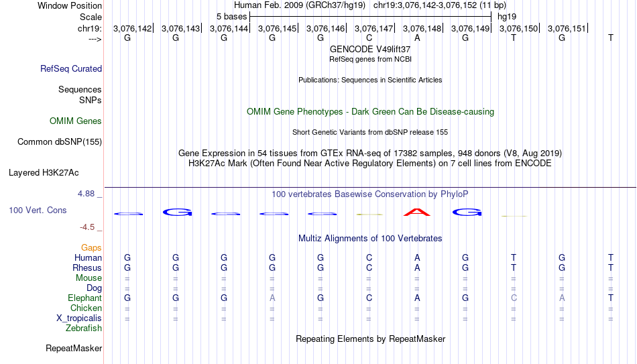Select the Elephant alignment row label
The height and width of the screenshot is (364, 637).
click(84, 298)
